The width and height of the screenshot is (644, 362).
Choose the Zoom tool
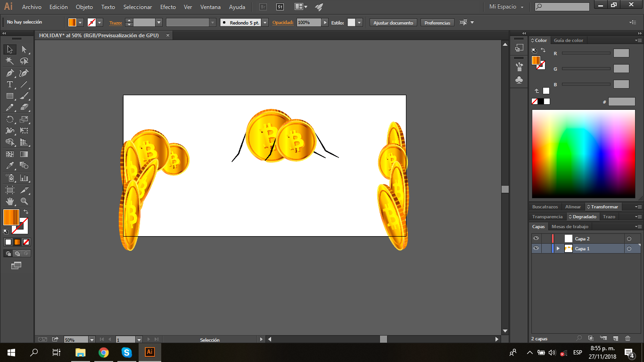[x=24, y=201]
